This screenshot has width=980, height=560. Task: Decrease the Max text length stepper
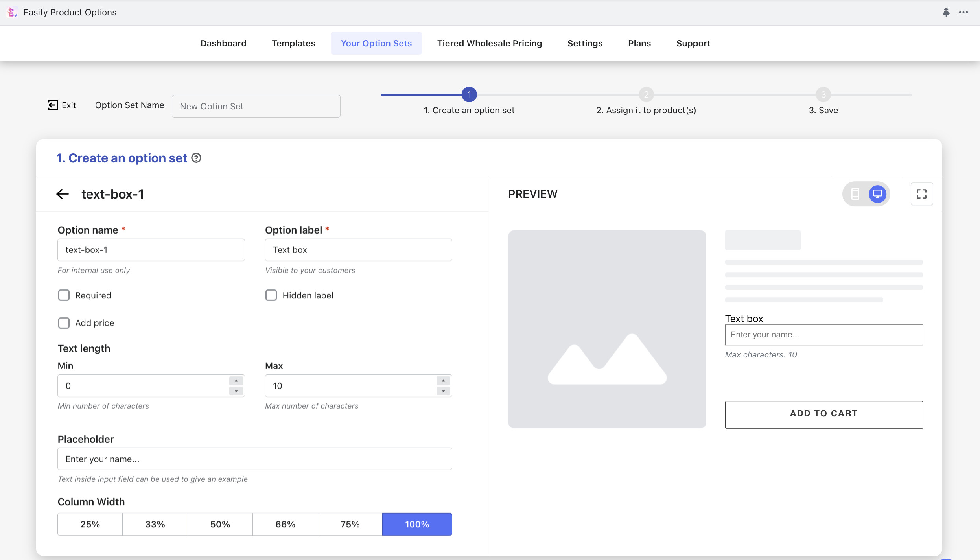pyautogui.click(x=443, y=391)
